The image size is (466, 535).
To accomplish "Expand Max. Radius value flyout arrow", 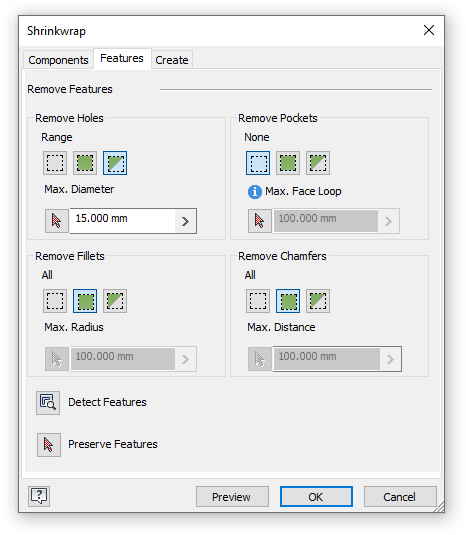I will tap(185, 359).
